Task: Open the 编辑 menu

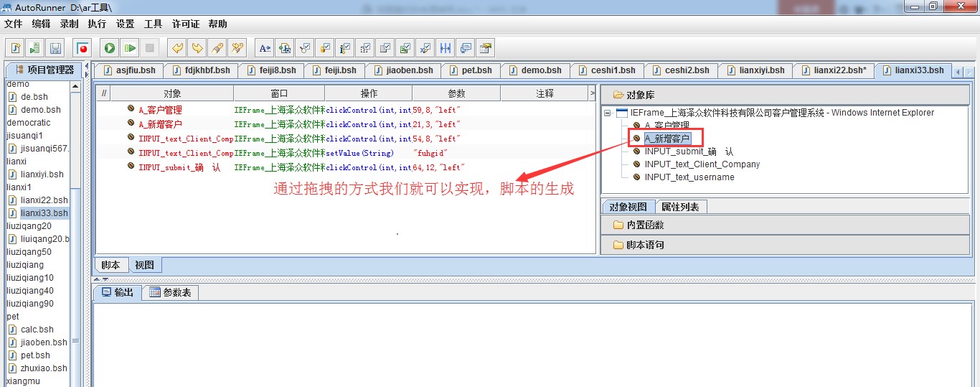Action: 41,24
